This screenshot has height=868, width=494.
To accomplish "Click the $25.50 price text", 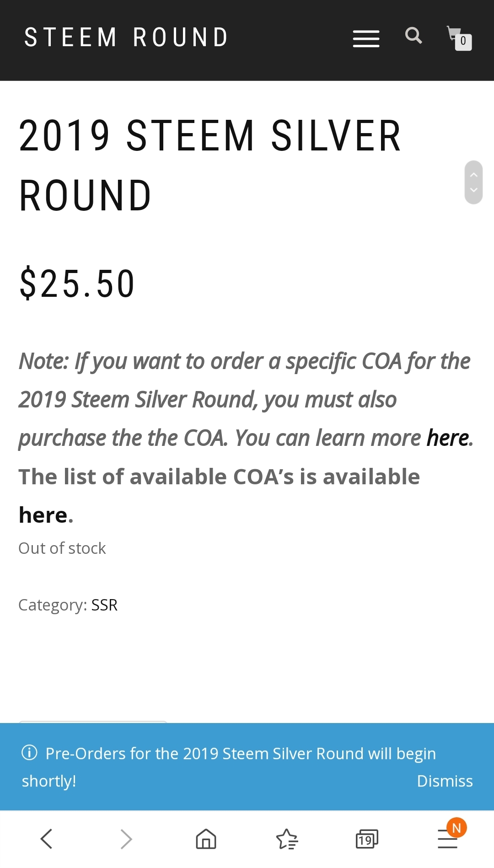I will (x=77, y=284).
